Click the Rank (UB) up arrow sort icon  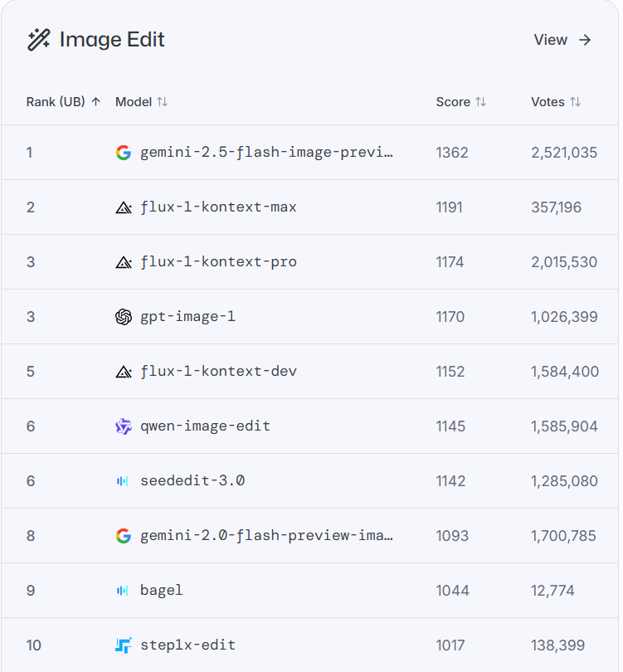point(96,101)
